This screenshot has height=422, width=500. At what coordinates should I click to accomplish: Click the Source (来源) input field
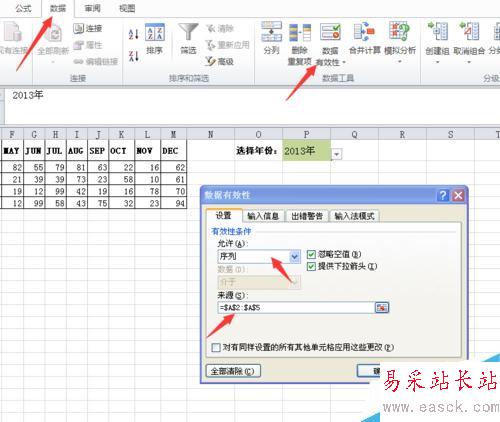point(296,307)
